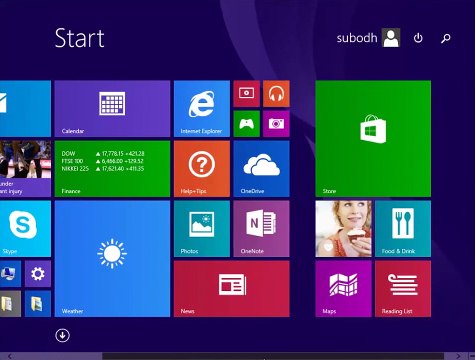475x360 pixels.
Task: Open the OneDrive tile
Action: coord(261,169)
